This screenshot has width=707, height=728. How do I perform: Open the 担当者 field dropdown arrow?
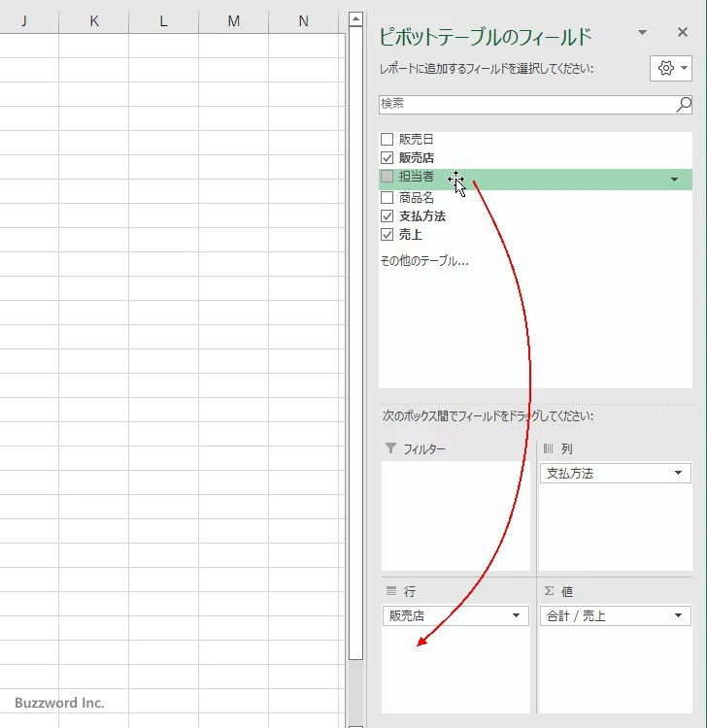tap(675, 180)
